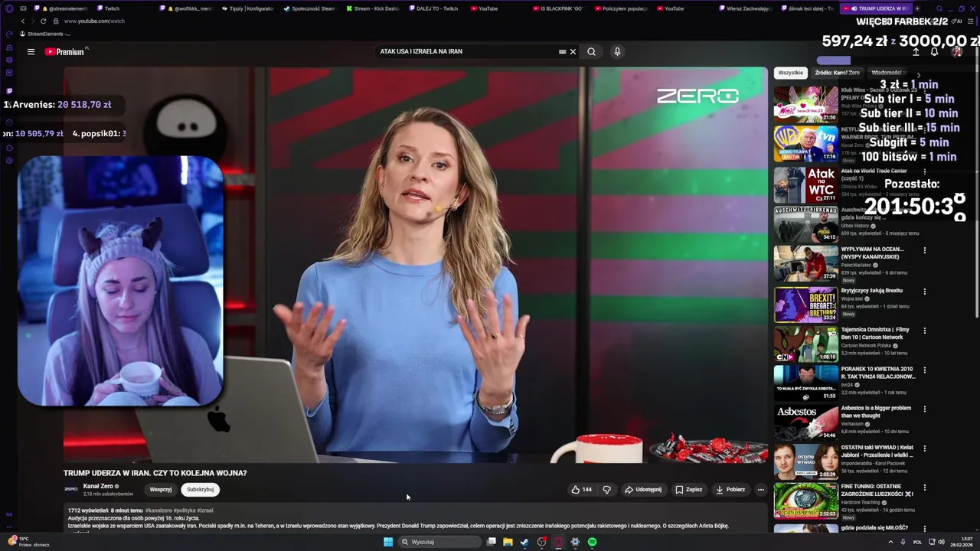The width and height of the screenshot is (980, 551).
Task: Open options menu for PORANEK 10 KWIETNIA video
Action: pos(925,370)
